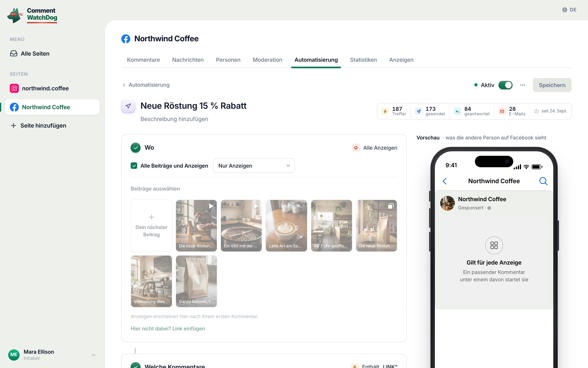Viewport: 588px width, 368px height.
Task: Click the automation title Neue Röstung 15 % Rabatt
Action: (193, 106)
